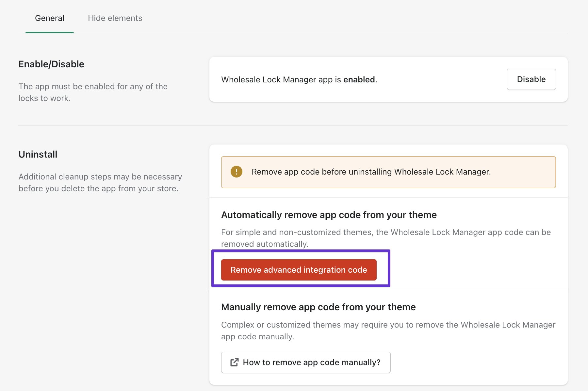
Task: Click the 'Remove app code before uninstalling' warning text
Action: tap(371, 172)
